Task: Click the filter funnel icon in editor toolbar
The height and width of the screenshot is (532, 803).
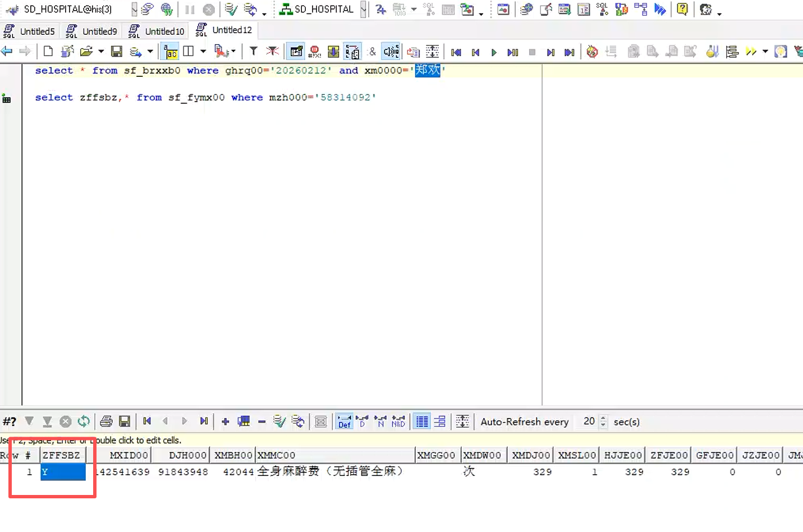Action: tap(254, 52)
